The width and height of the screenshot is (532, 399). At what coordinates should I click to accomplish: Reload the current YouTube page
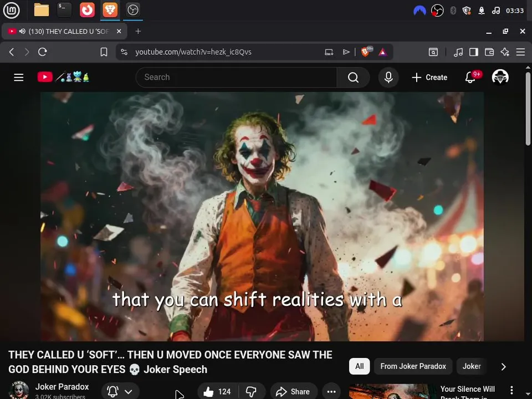[43, 52]
